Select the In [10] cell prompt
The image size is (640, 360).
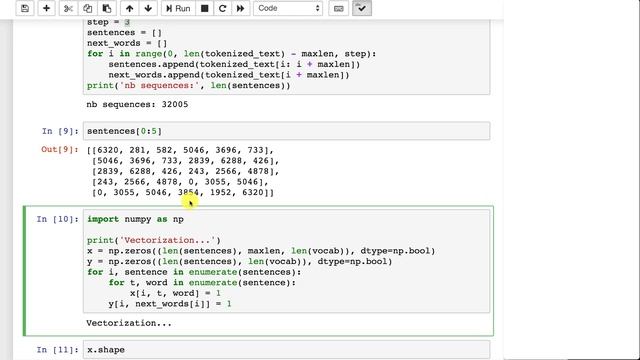click(58, 219)
